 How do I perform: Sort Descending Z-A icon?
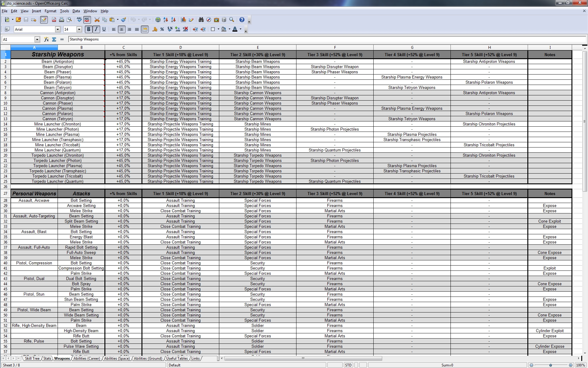[x=173, y=20]
